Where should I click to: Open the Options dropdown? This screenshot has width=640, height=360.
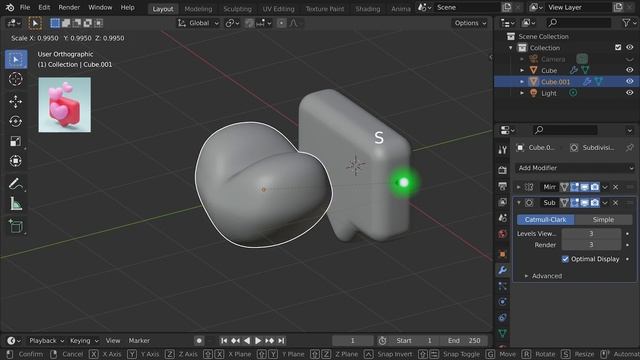471,23
